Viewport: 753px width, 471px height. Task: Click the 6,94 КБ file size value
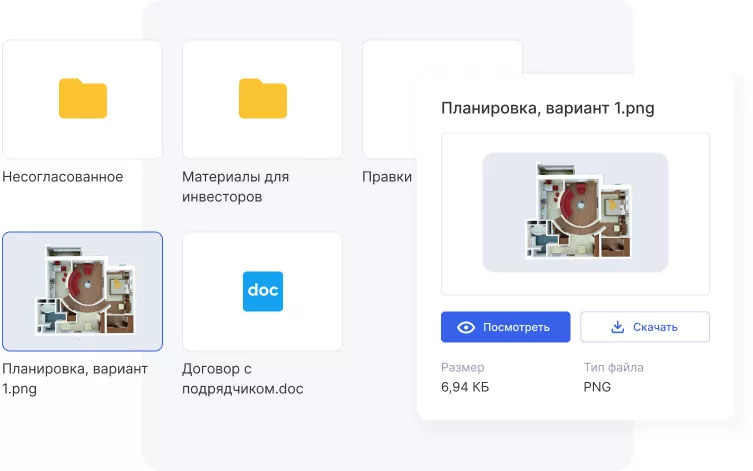pos(465,387)
